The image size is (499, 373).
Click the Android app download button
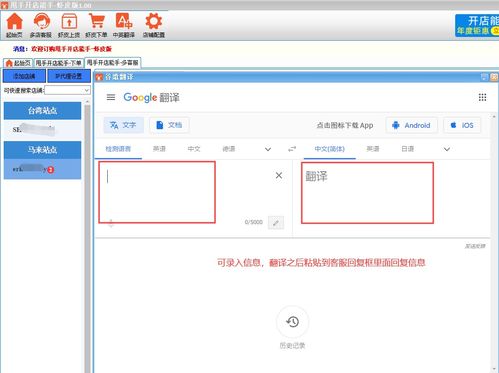(411, 125)
